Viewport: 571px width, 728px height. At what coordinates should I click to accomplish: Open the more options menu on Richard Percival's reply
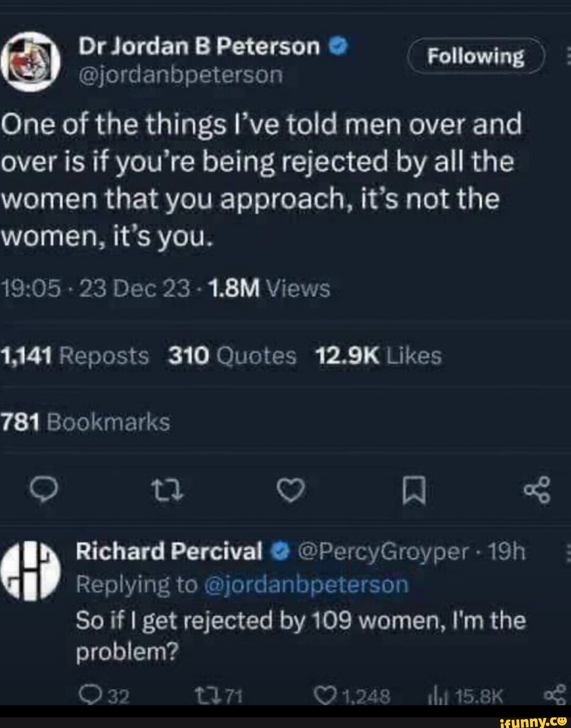(568, 553)
